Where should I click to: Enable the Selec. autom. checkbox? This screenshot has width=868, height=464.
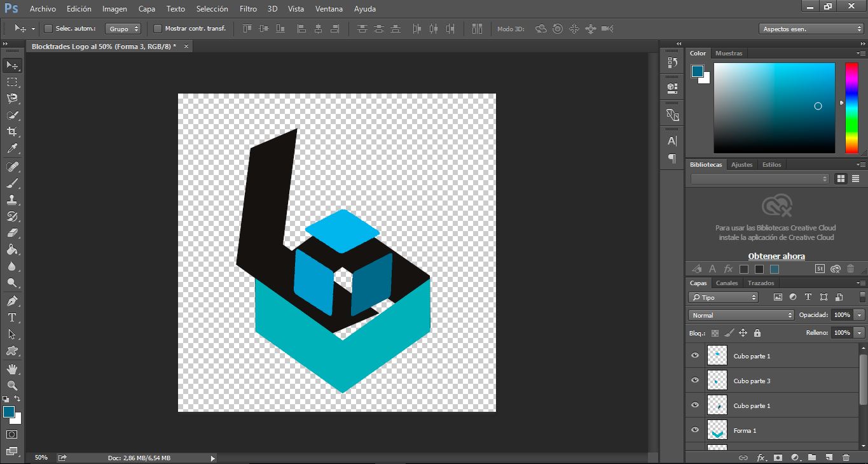pyautogui.click(x=48, y=29)
